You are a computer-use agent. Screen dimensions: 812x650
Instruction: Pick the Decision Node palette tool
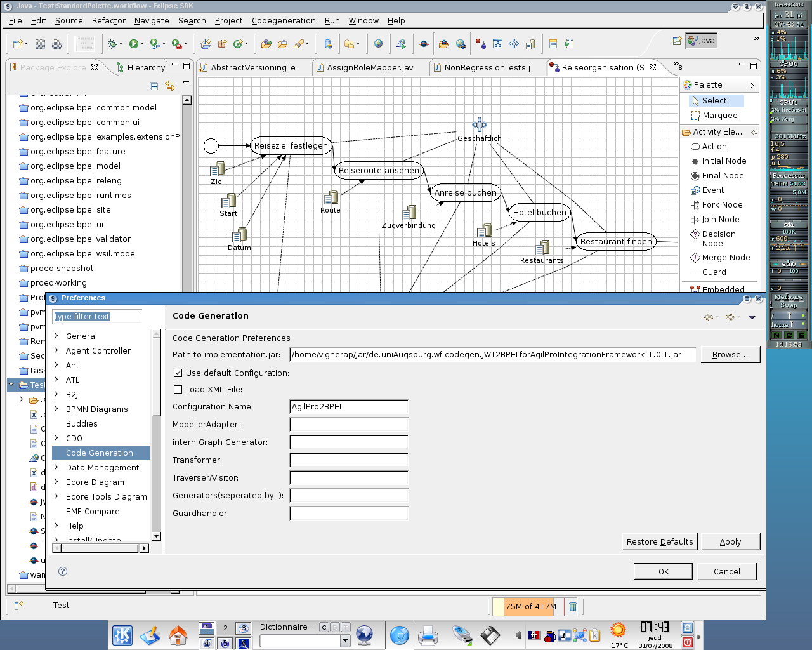click(x=718, y=239)
